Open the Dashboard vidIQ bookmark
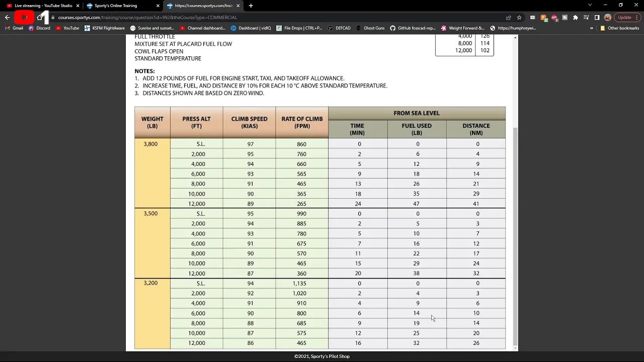The height and width of the screenshot is (362, 644). [x=251, y=28]
